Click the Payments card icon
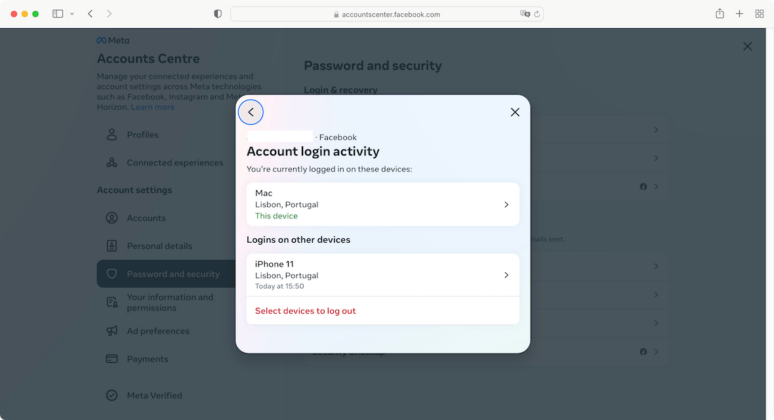Viewport: 774px width, 420px height. (112, 359)
